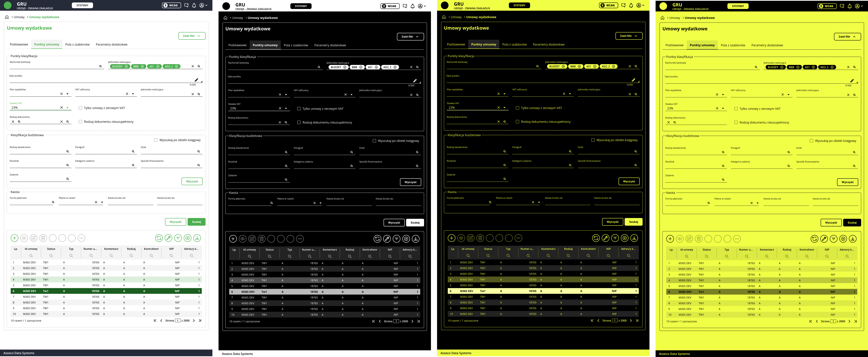868x357 pixels.
Task: Click the edit pencil icon in light green panel toolbar
Action: tap(34, 238)
